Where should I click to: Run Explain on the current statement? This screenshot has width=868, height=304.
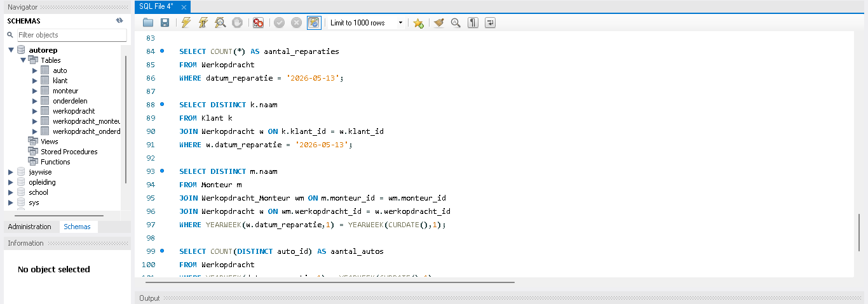point(220,23)
